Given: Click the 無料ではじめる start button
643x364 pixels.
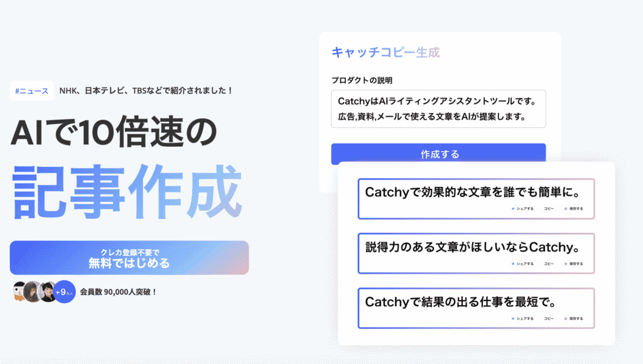Looking at the screenshot, I should [x=129, y=258].
